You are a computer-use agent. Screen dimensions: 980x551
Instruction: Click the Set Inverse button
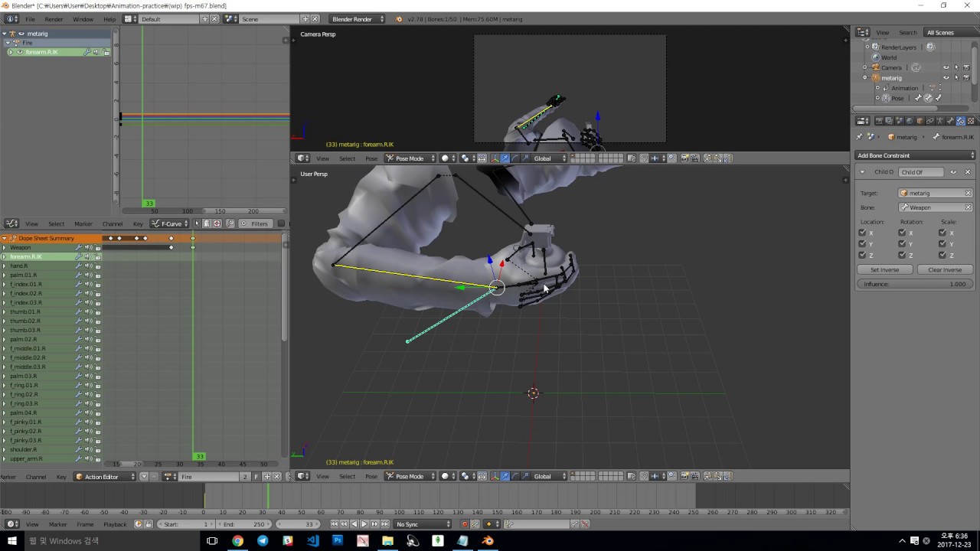click(885, 269)
